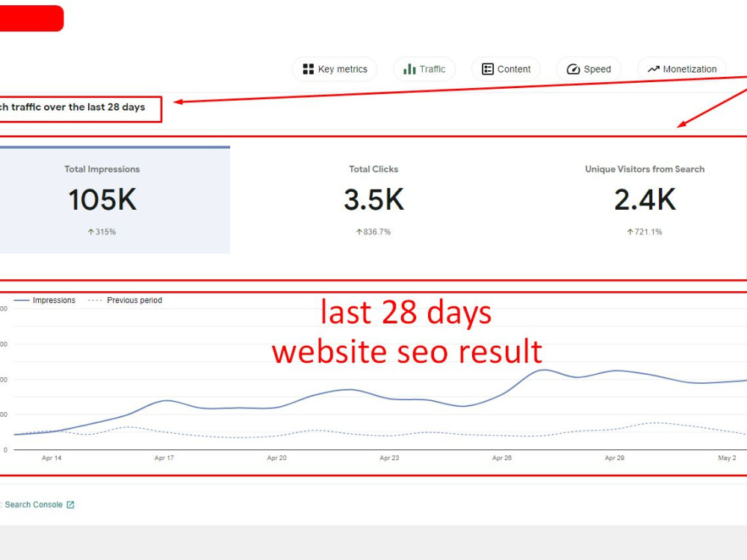
Task: Click the Content list icon
Action: tap(487, 69)
